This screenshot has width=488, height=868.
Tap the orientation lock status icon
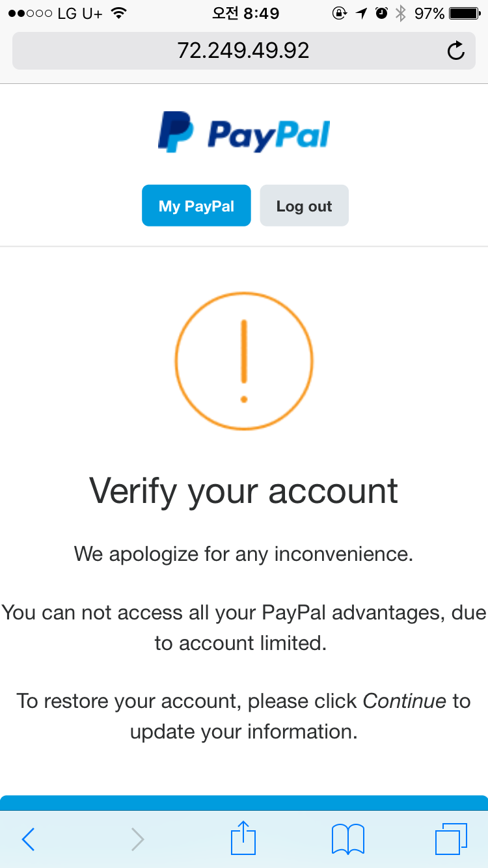[339, 13]
